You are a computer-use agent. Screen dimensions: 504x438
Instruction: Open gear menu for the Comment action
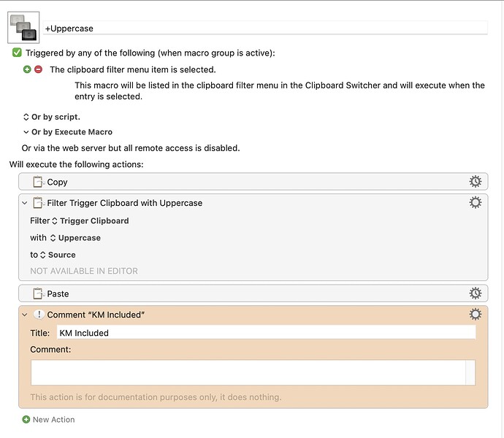click(x=475, y=314)
